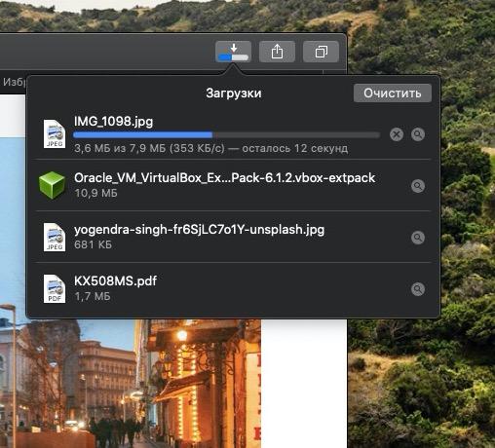
Task: Select the KX508MS.pdf download entry
Action: pyautogui.click(x=233, y=288)
